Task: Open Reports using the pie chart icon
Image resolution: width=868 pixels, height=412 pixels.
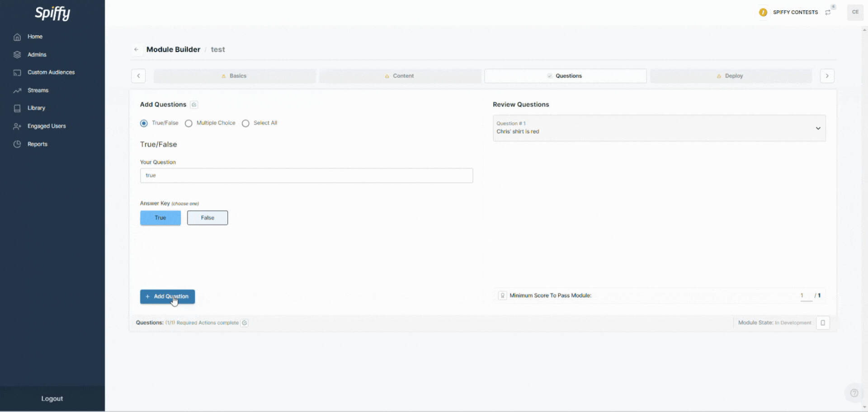Action: [17, 144]
